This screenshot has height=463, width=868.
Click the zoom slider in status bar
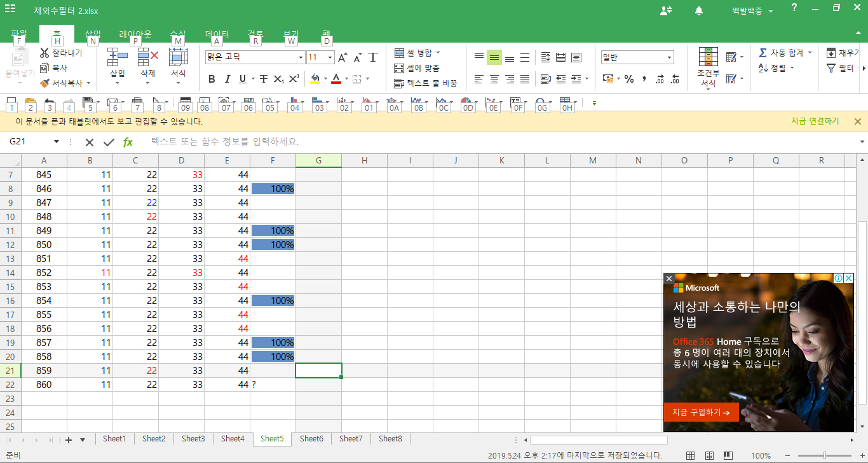point(825,455)
